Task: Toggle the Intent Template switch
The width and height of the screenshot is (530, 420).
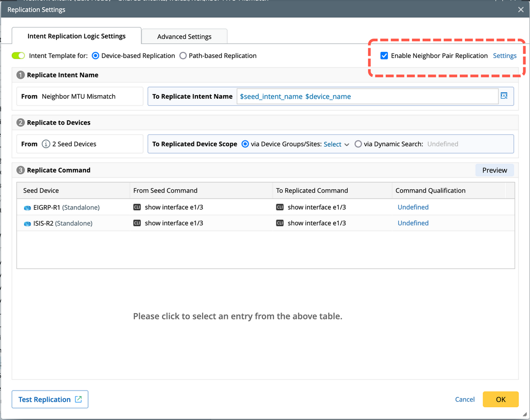Action: pyautogui.click(x=18, y=55)
